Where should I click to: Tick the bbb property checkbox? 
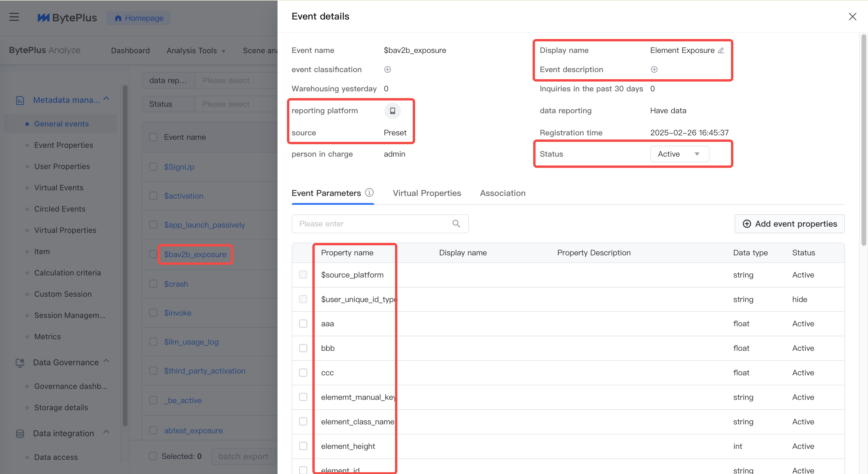[x=303, y=348]
